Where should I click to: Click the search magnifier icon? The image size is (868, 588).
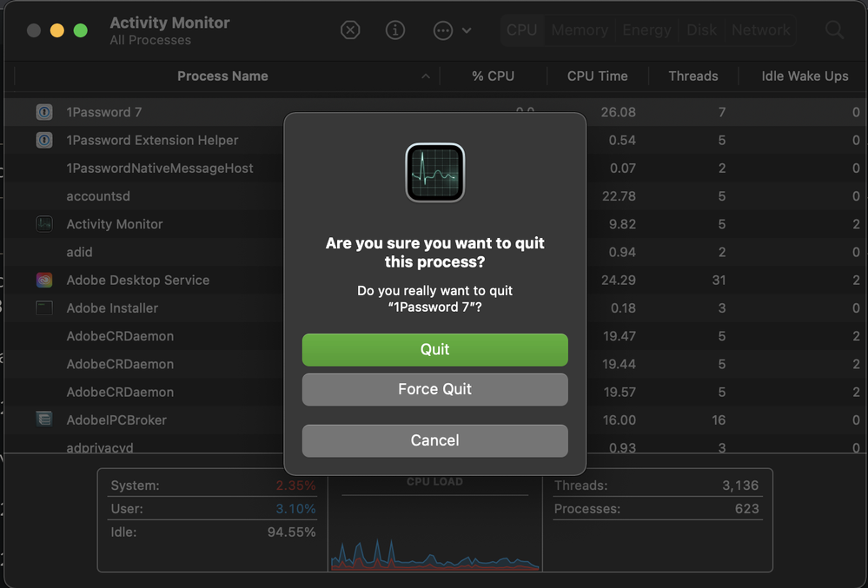pos(834,30)
